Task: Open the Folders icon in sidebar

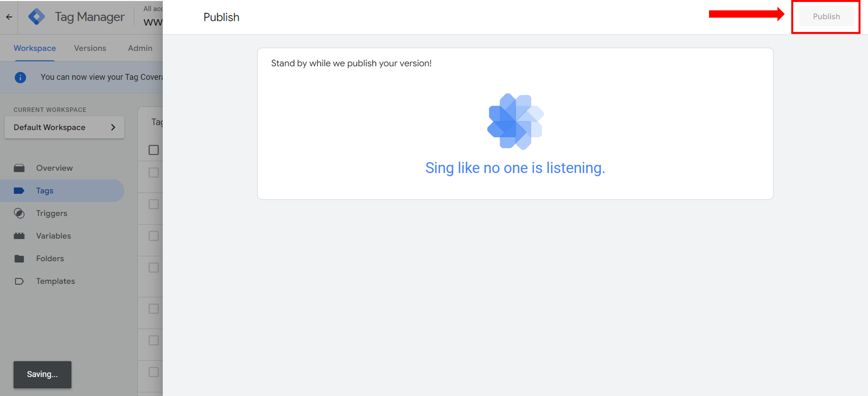Action: (x=19, y=258)
